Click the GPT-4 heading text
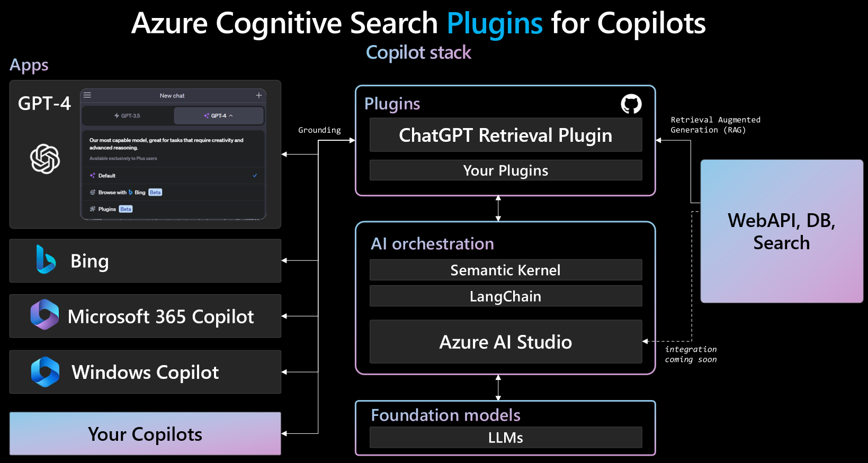 point(44,103)
